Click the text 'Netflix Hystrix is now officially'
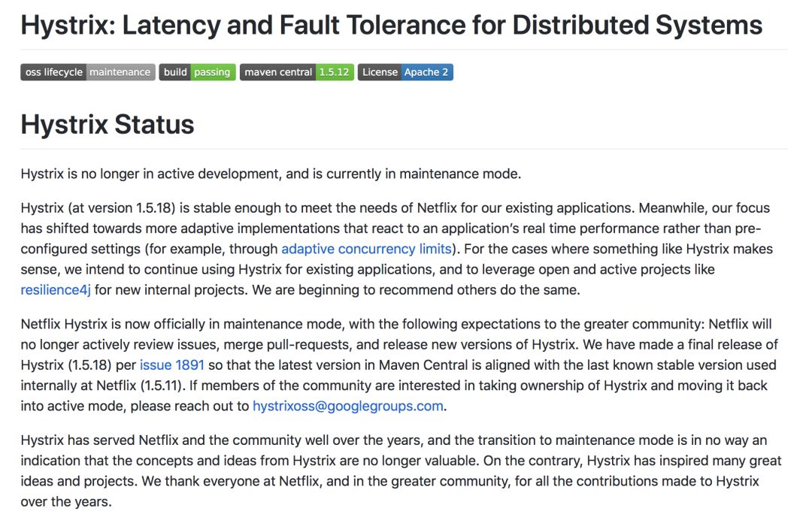Viewport: 812px width, 520px height. click(x=113, y=325)
